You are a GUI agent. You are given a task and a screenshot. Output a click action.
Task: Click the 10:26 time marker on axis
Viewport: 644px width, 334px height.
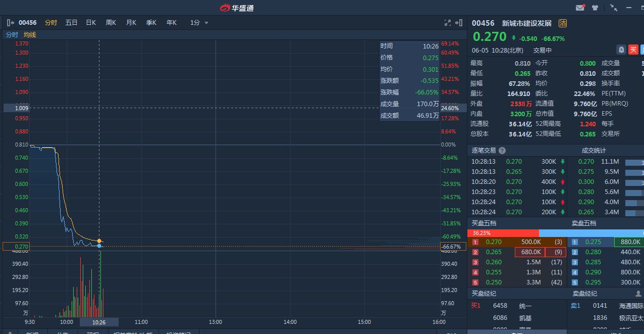click(99, 322)
